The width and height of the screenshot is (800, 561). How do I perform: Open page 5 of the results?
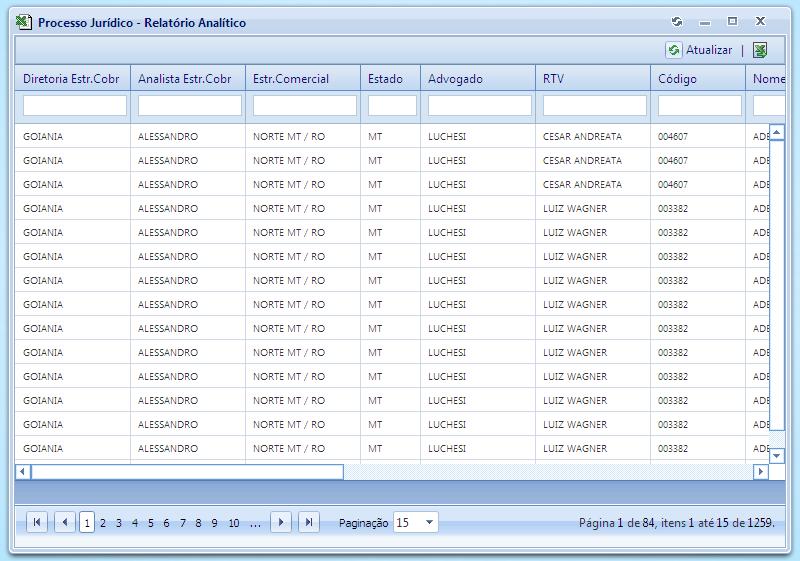[x=150, y=523]
